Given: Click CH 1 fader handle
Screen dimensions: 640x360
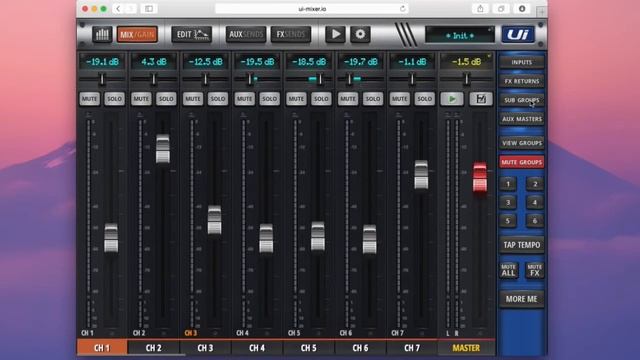Looking at the screenshot, I should click(x=111, y=238).
